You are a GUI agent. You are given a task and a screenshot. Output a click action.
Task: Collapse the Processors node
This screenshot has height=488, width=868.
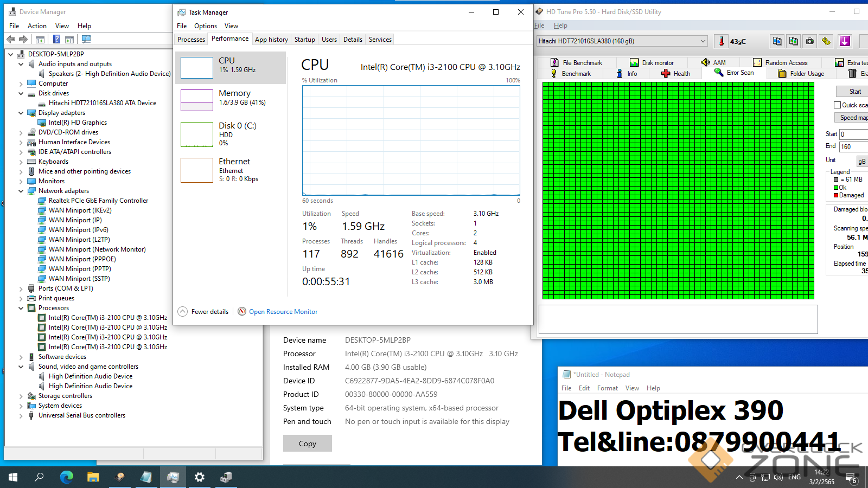21,308
